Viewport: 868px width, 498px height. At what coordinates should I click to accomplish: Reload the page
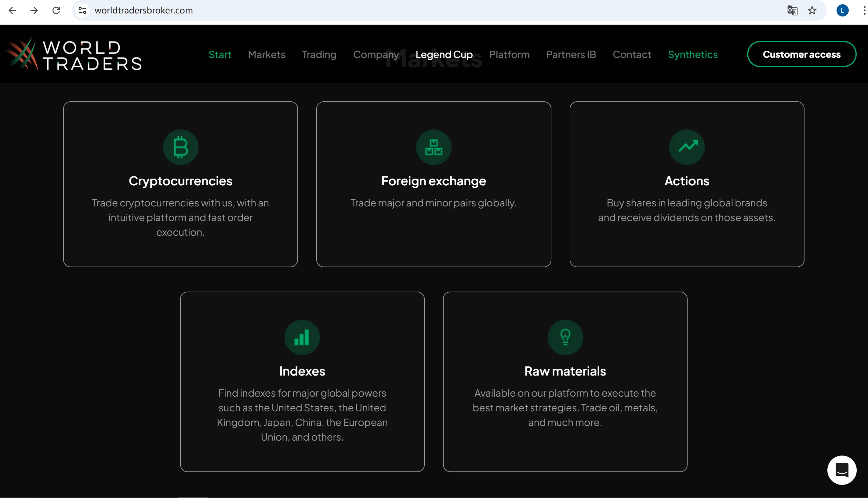tap(56, 10)
